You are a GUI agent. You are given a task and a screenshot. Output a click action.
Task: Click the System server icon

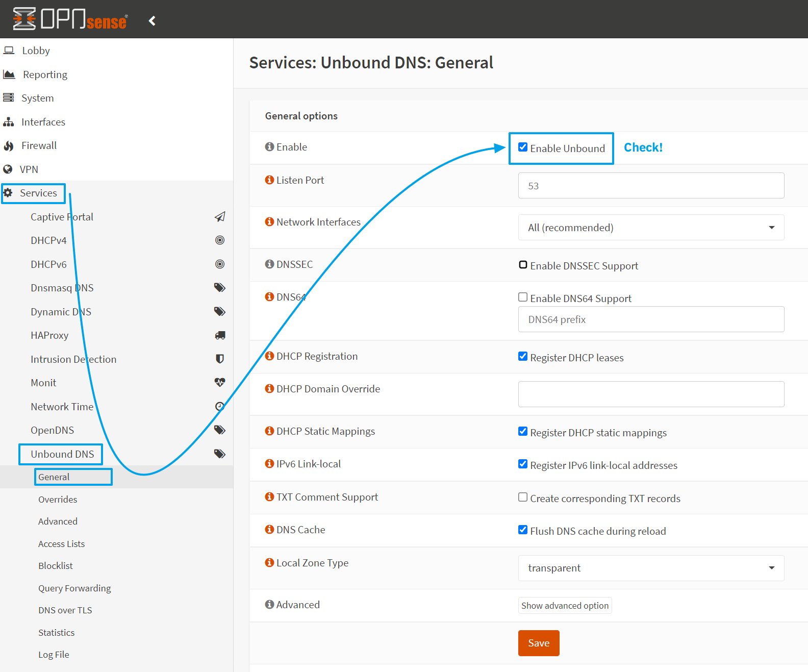click(9, 97)
